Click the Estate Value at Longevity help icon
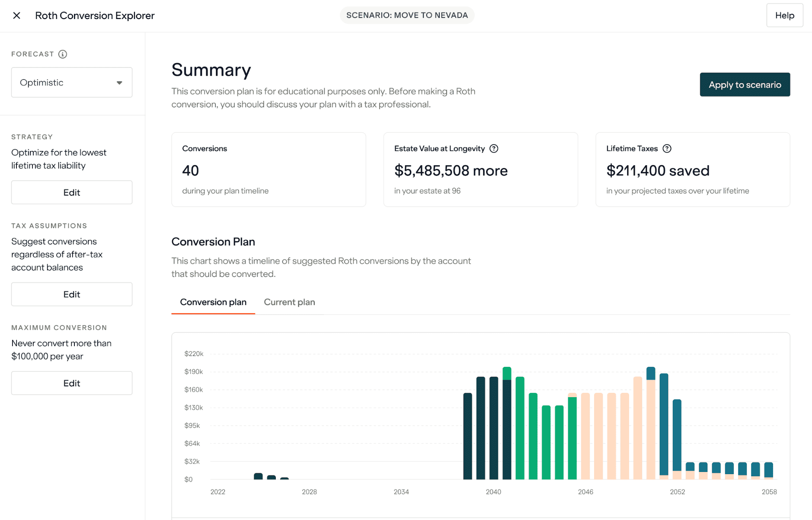 coord(494,148)
